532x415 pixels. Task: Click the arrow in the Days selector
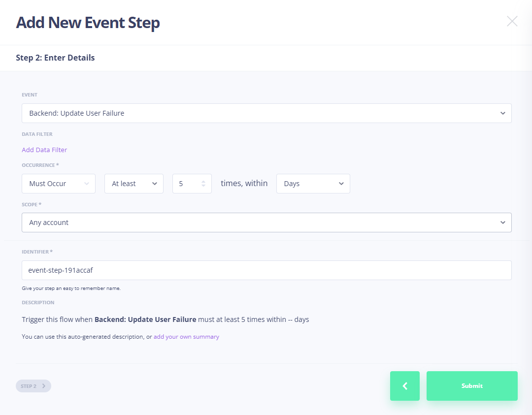click(341, 184)
